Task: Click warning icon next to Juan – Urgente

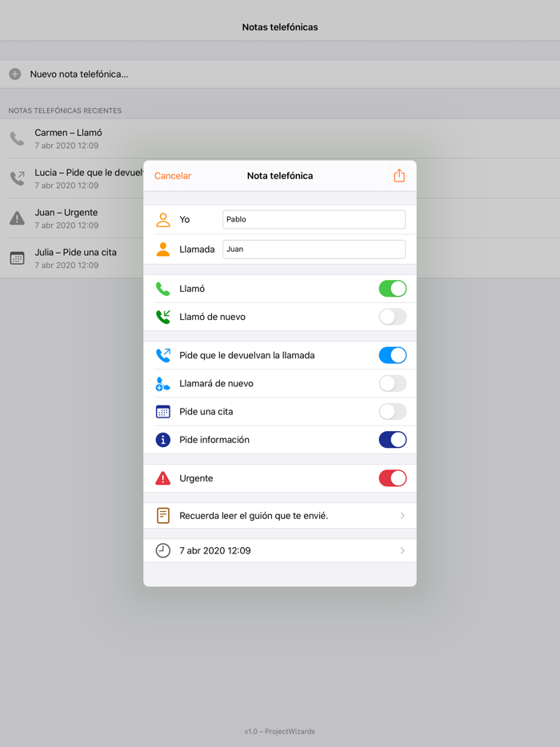Action: click(x=17, y=218)
